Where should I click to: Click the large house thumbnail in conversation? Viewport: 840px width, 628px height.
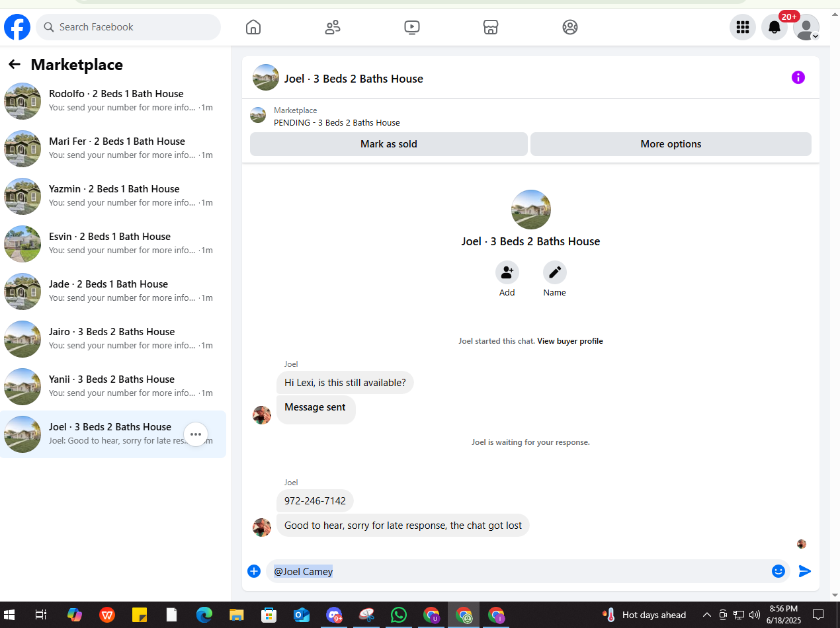click(531, 210)
